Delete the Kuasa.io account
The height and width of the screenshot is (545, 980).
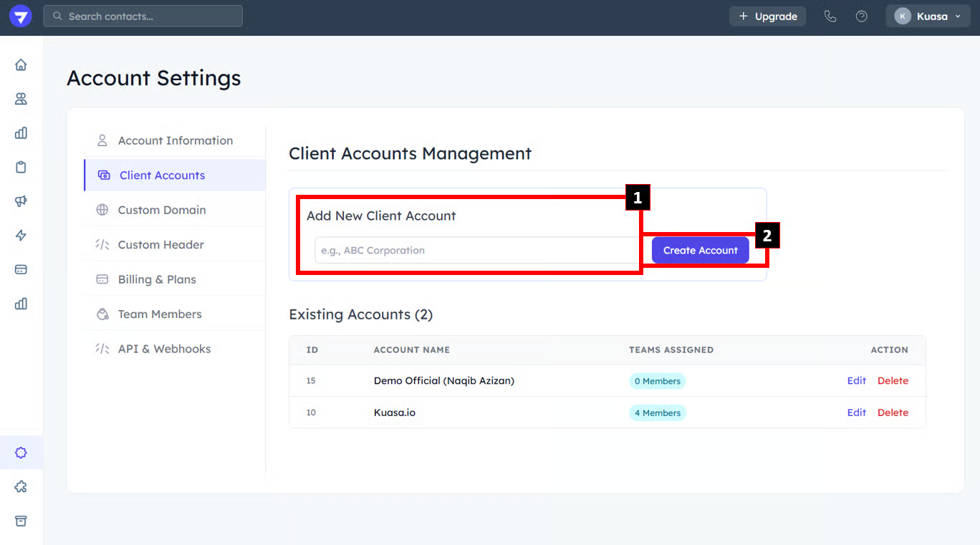(x=893, y=413)
